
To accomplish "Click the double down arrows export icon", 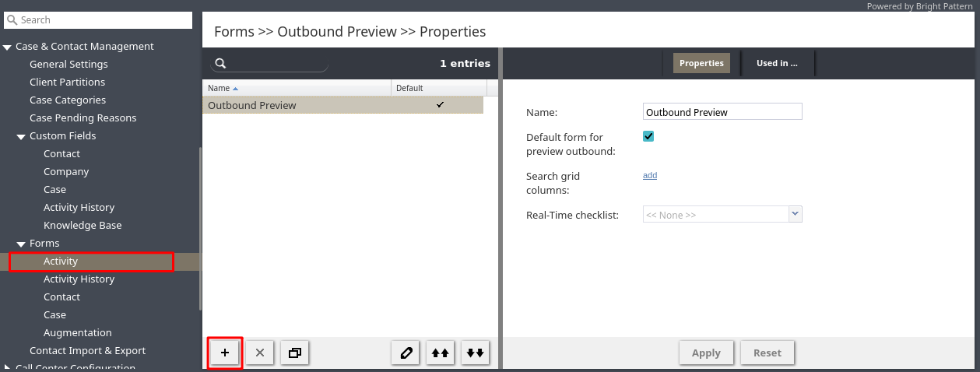I will (x=475, y=353).
